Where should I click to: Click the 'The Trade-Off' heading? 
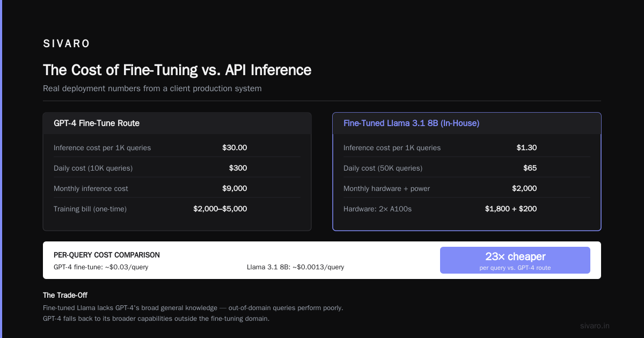pyautogui.click(x=65, y=295)
